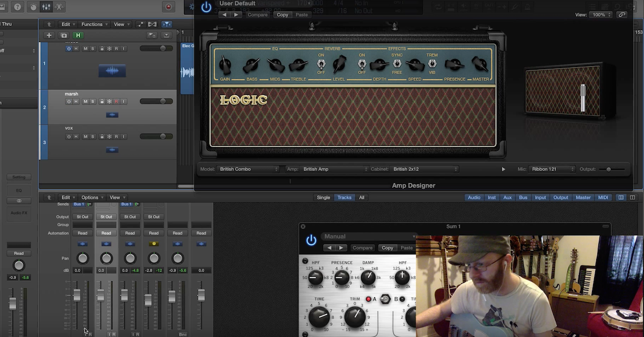644x337 pixels.
Task: Mute the vox track
Action: point(85,136)
